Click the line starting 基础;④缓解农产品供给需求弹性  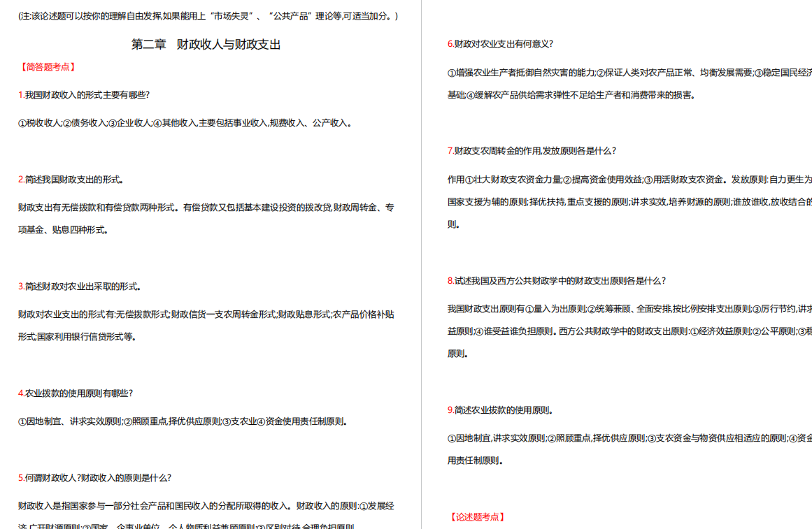click(571, 95)
